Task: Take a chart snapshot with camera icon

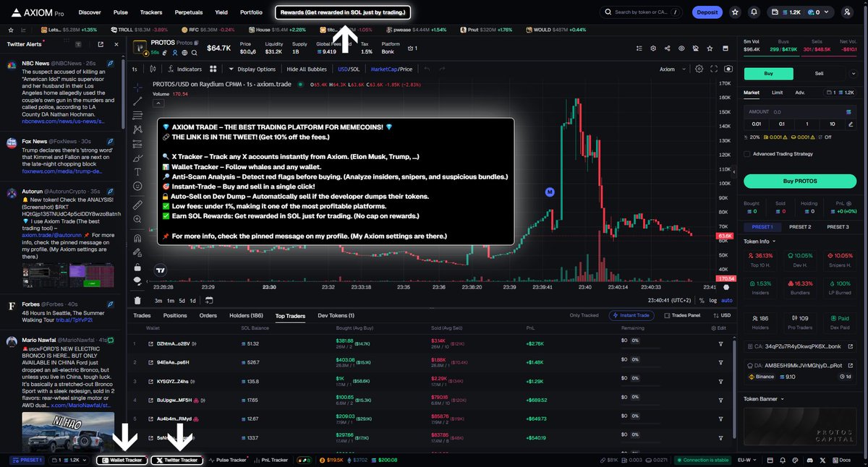Action: tap(728, 69)
